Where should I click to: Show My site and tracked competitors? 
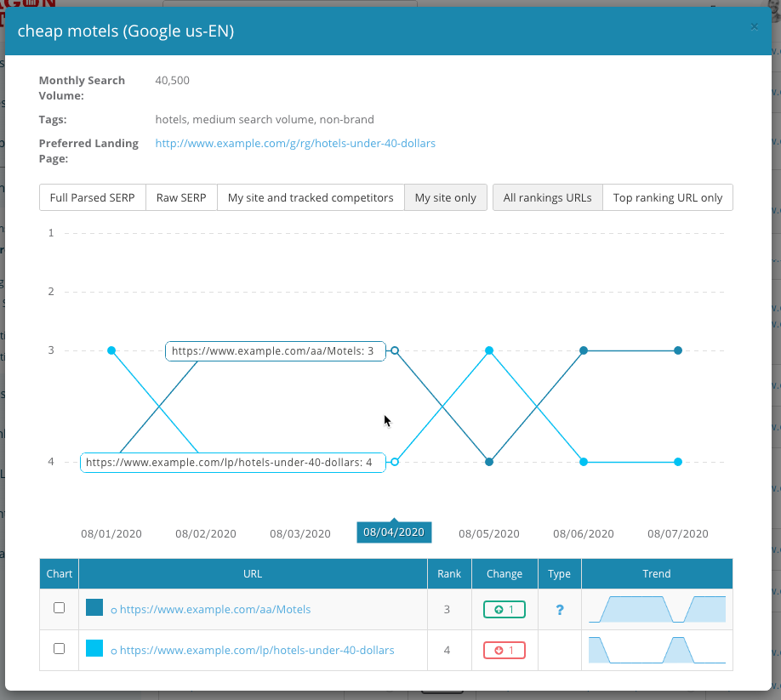(x=311, y=197)
